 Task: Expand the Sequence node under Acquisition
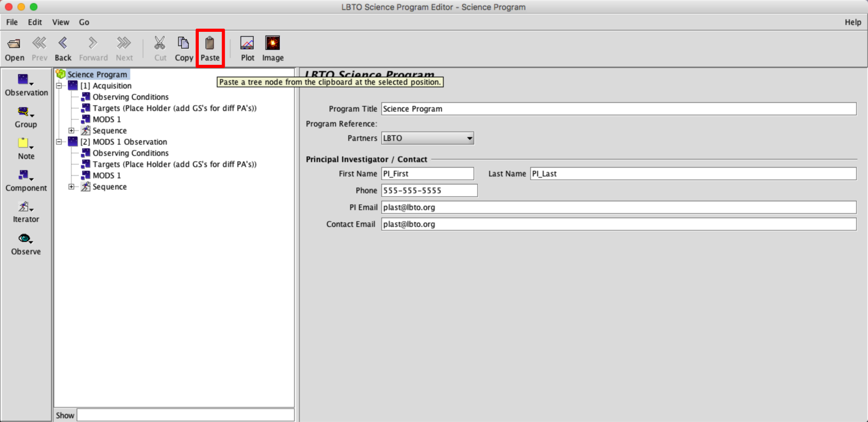(x=71, y=131)
